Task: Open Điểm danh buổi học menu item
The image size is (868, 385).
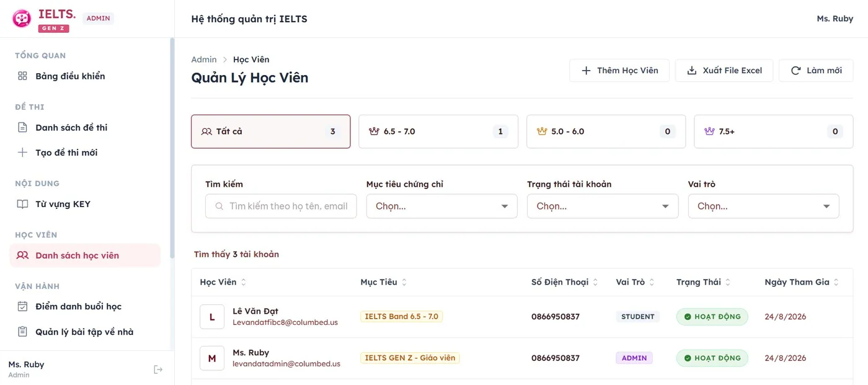Action: (x=85, y=306)
